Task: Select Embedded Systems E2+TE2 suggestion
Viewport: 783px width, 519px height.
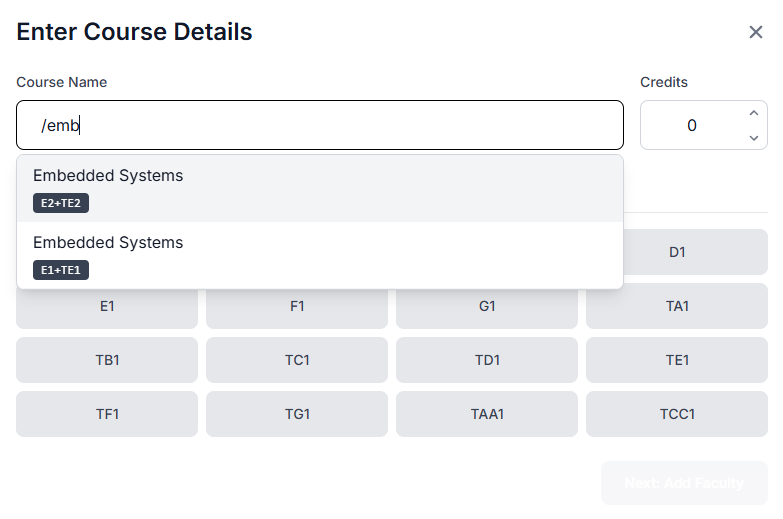Action: (x=320, y=189)
